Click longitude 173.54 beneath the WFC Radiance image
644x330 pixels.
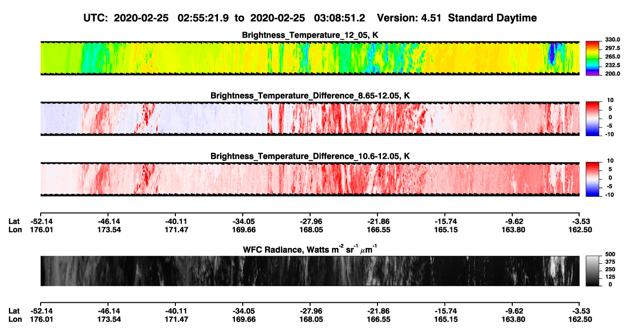pyautogui.click(x=108, y=320)
